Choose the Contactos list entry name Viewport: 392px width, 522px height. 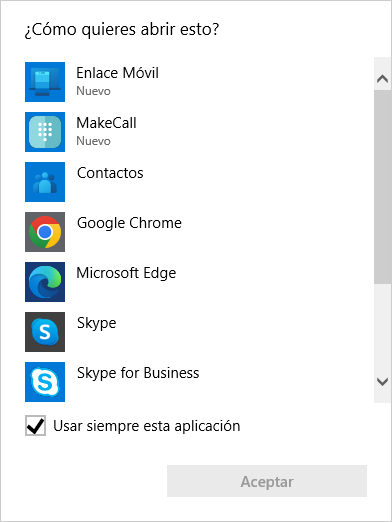(110, 173)
